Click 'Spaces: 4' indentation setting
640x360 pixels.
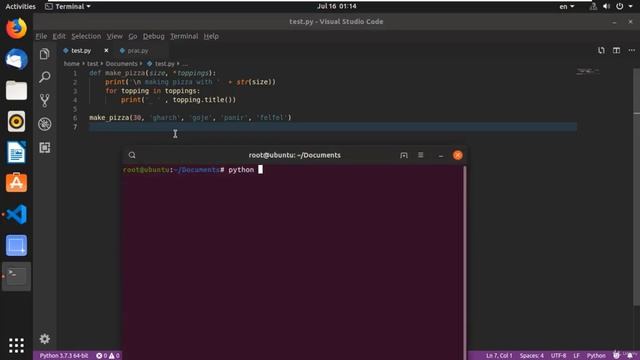pyautogui.click(x=531, y=356)
